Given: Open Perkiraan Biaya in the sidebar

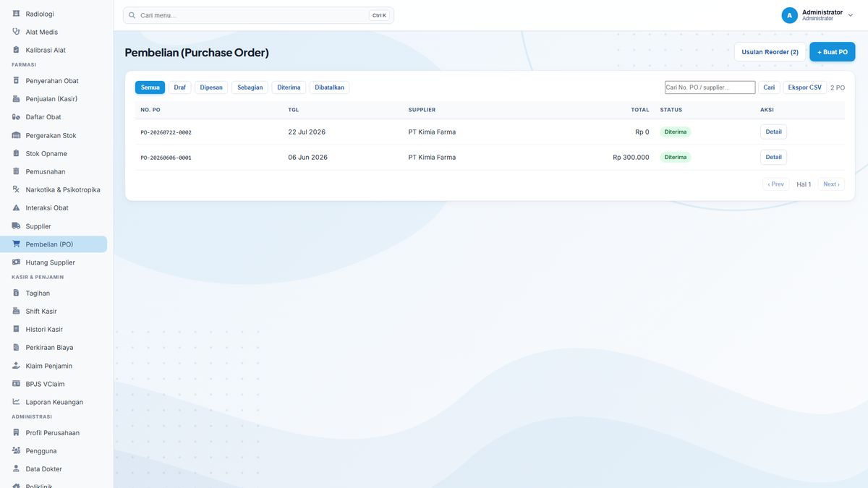Looking at the screenshot, I should (x=54, y=348).
